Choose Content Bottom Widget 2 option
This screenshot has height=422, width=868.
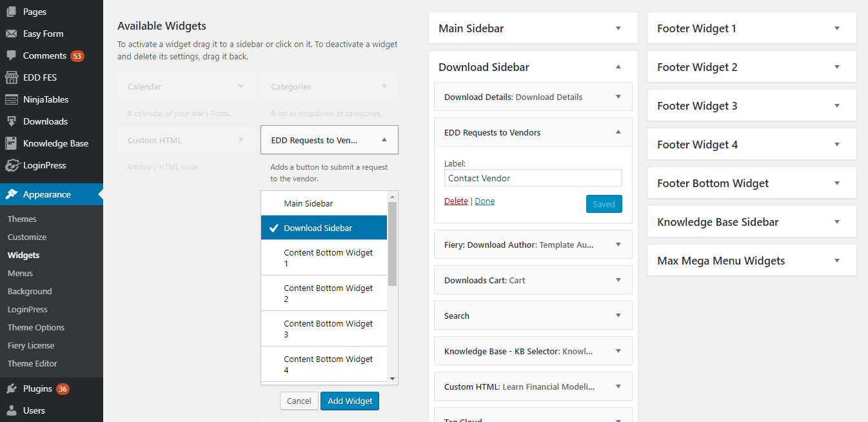(324, 293)
